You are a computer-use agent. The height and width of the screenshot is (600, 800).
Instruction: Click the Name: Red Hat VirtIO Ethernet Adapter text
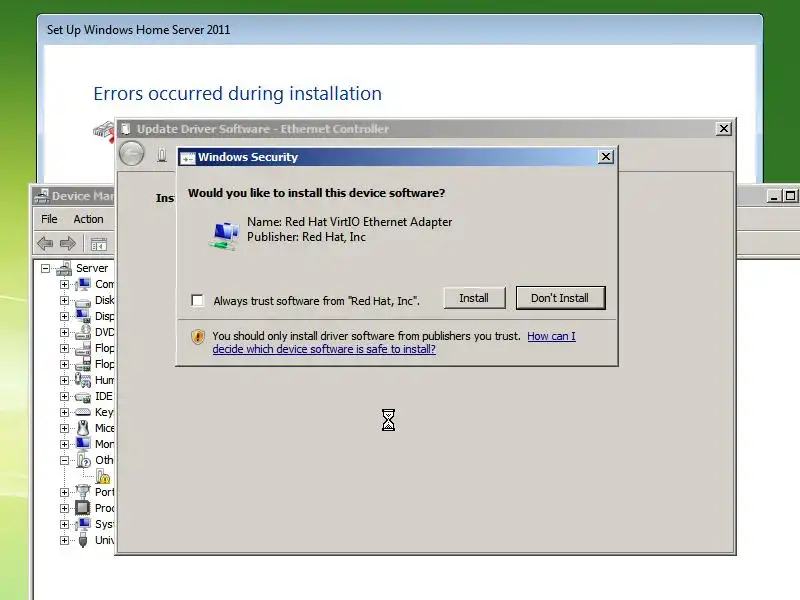[x=349, y=222]
